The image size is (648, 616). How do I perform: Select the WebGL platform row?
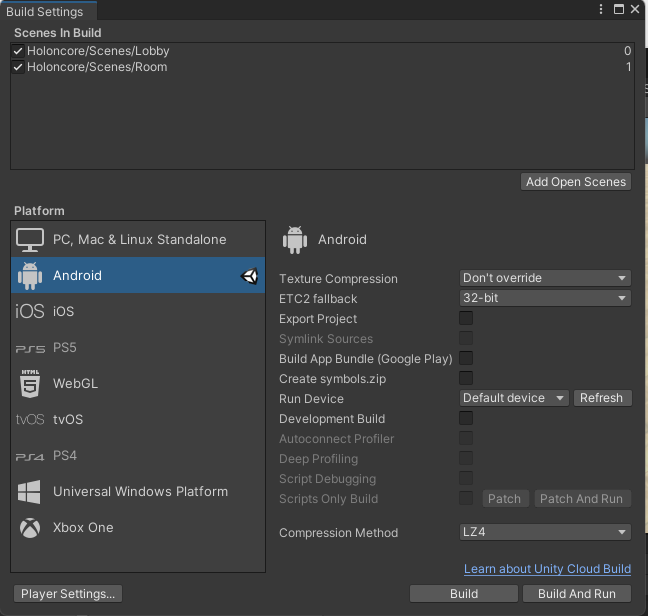(x=138, y=384)
